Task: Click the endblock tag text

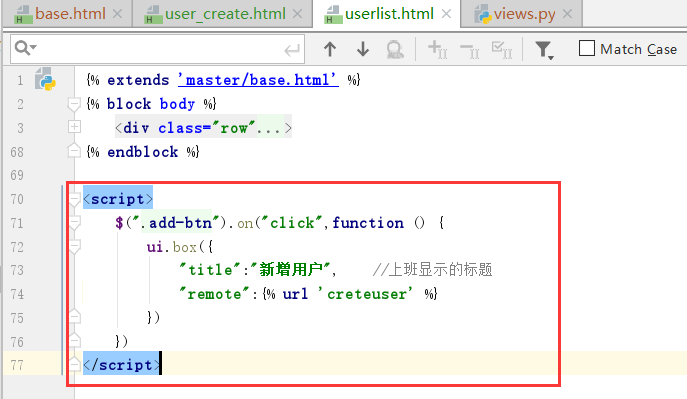Action: point(143,152)
